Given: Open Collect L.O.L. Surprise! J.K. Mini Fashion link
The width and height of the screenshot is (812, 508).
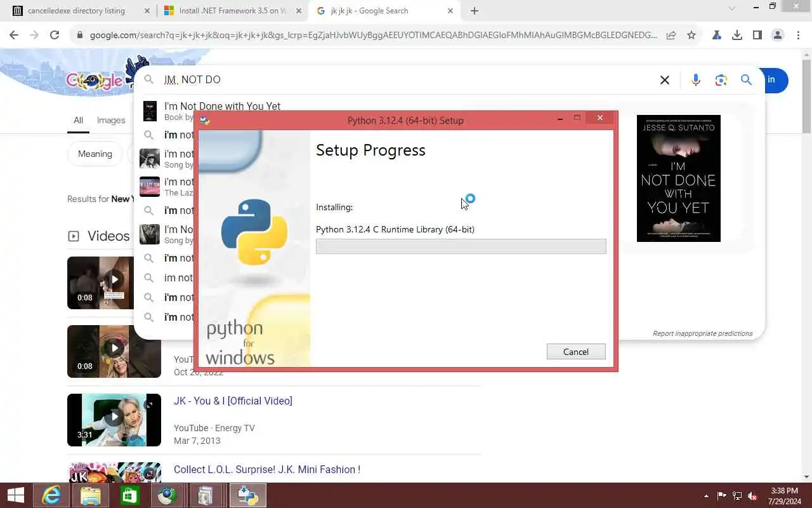Looking at the screenshot, I should [x=267, y=469].
